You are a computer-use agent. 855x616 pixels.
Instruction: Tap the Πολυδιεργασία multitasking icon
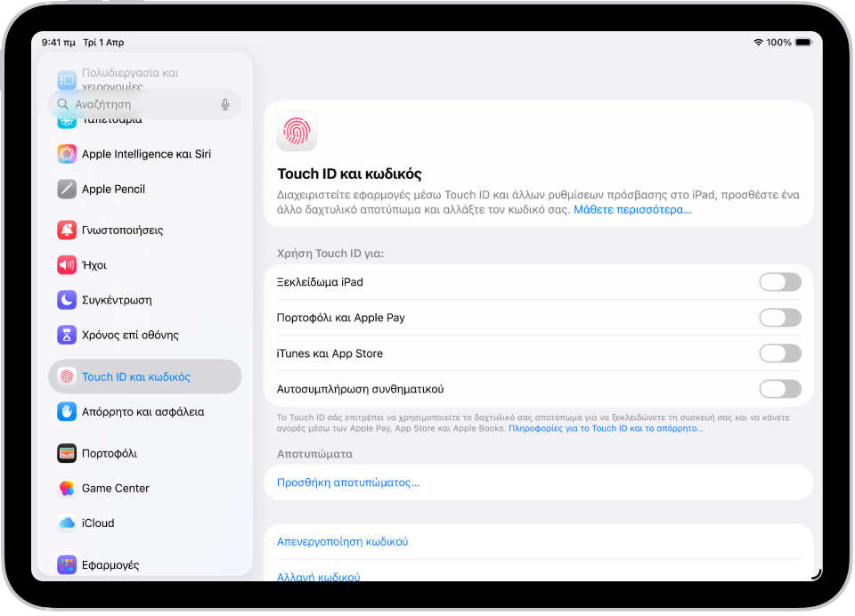[67, 80]
